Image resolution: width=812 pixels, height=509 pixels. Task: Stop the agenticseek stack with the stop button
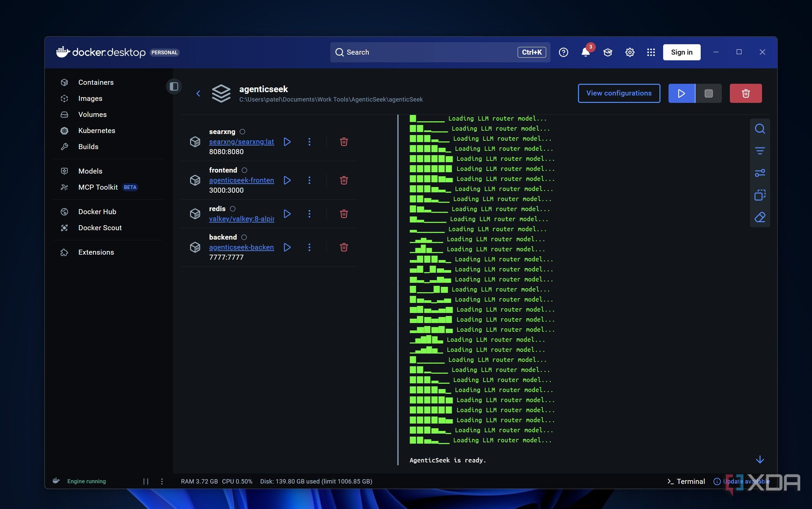(708, 93)
